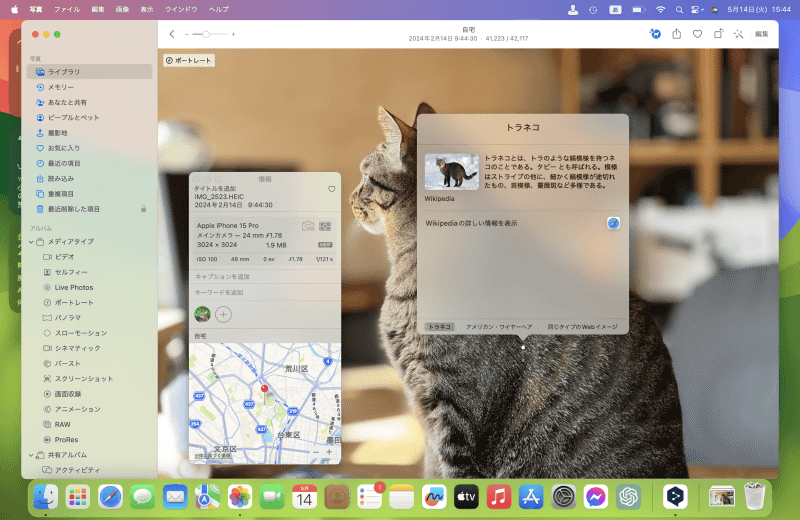Open the 表示 menu

click(x=147, y=9)
